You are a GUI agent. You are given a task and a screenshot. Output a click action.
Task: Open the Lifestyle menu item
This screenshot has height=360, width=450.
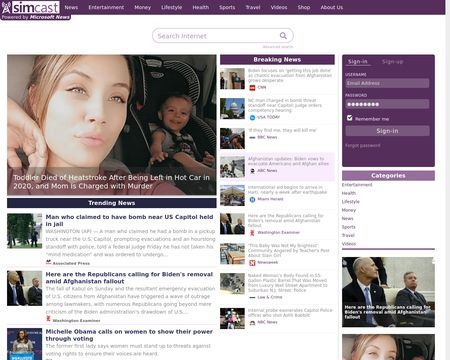(x=171, y=7)
